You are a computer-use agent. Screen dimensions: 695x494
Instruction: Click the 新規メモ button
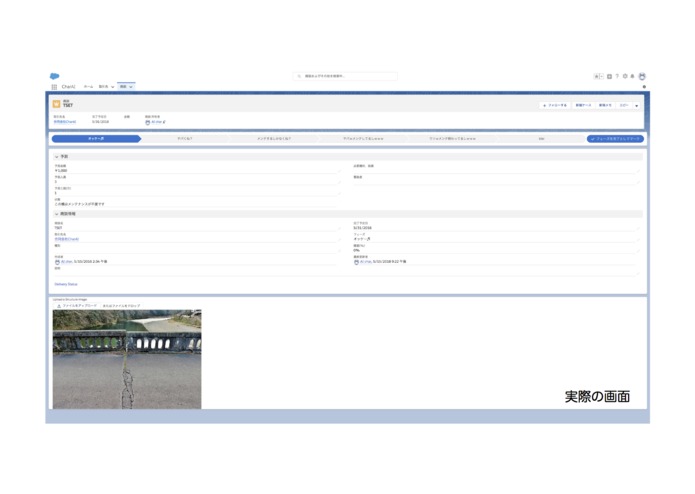pyautogui.click(x=605, y=105)
